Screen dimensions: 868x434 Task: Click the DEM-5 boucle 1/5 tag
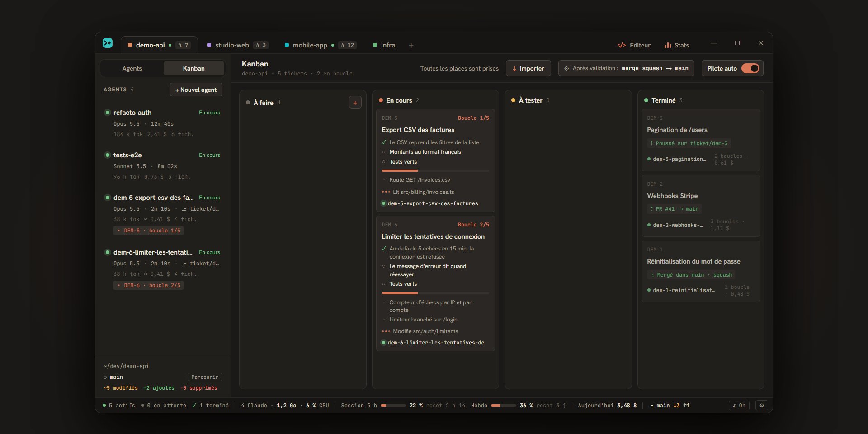tap(149, 231)
